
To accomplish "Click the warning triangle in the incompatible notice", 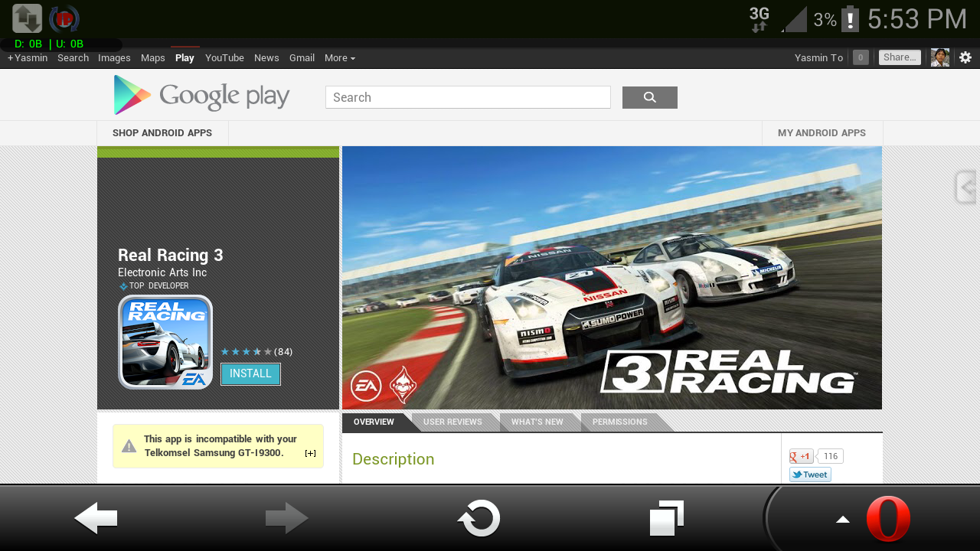I will (x=129, y=446).
